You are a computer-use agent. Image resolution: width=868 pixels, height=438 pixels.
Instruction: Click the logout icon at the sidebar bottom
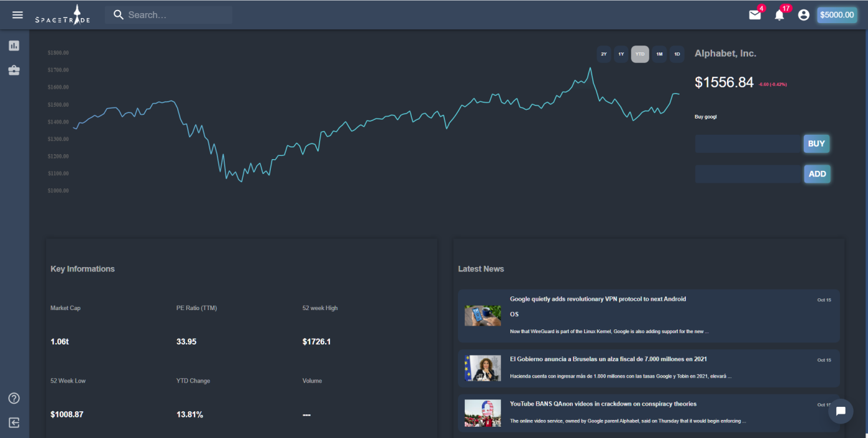(14, 422)
